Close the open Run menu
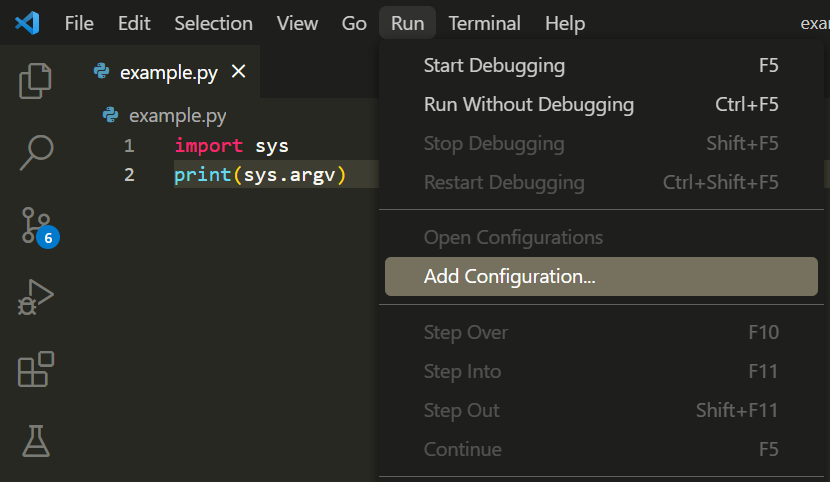The width and height of the screenshot is (830, 482). tap(408, 23)
